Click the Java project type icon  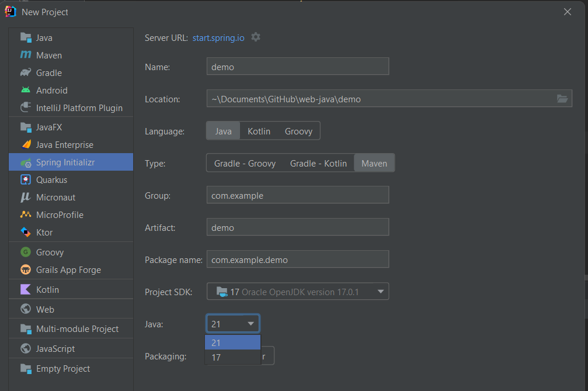click(26, 37)
